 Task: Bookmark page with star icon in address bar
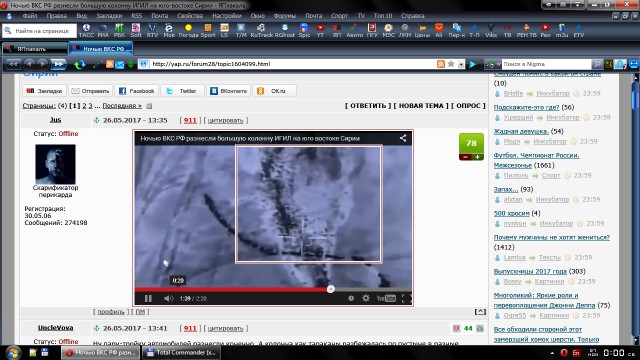[451, 64]
